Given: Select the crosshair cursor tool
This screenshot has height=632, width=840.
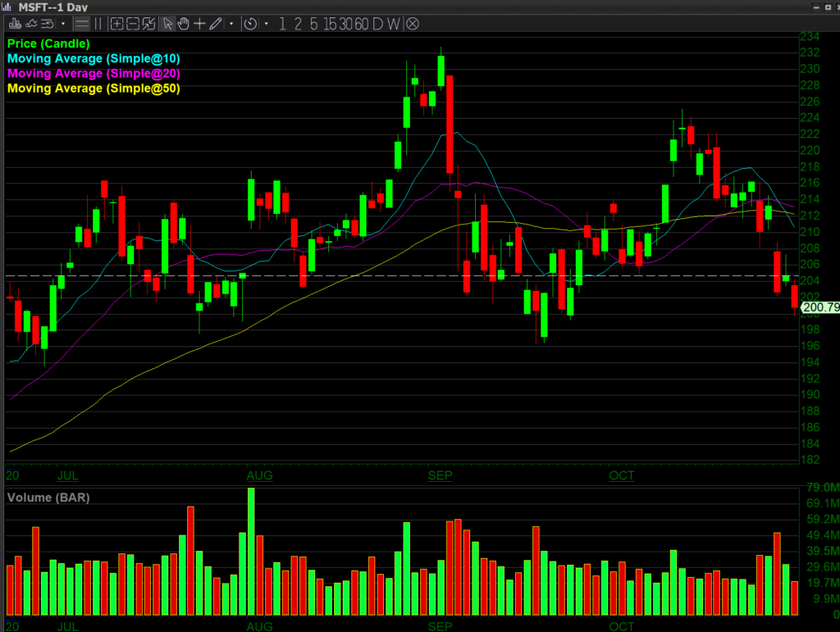Looking at the screenshot, I should coord(199,24).
